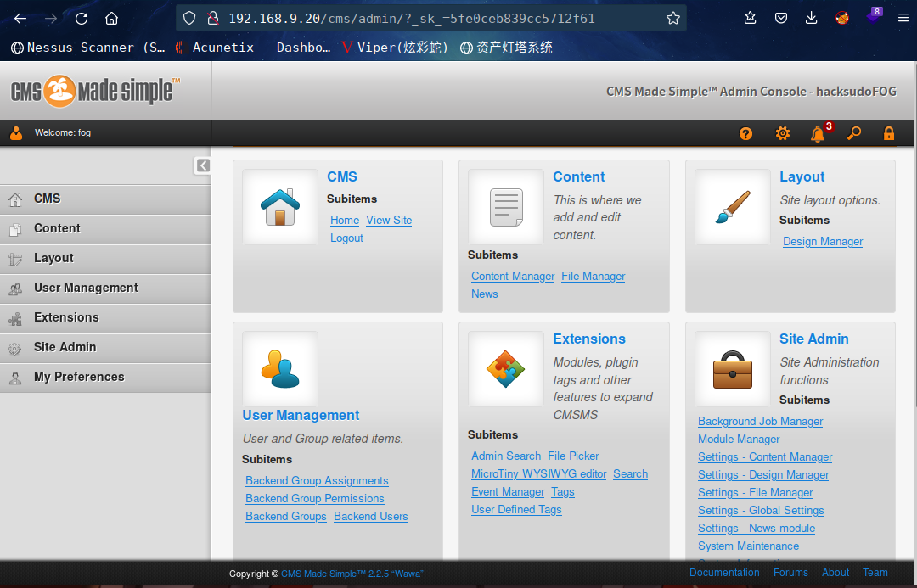
Task: Open the notifications bell icon
Action: [x=818, y=134]
